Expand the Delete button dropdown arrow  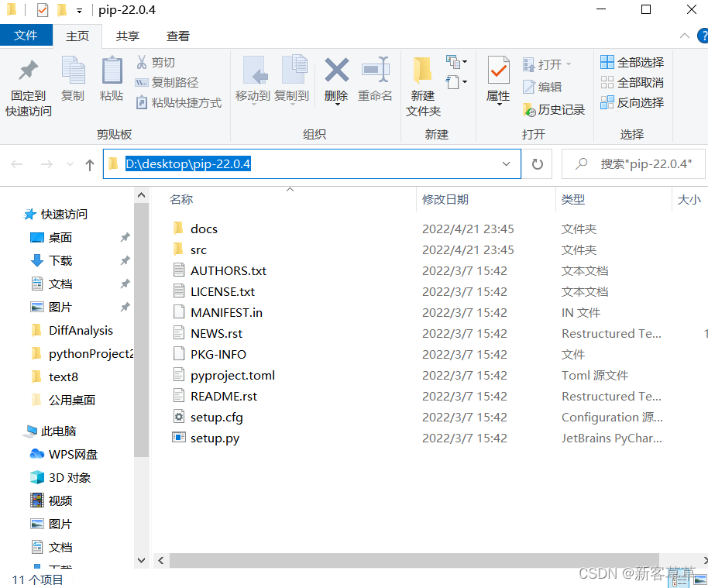click(x=337, y=105)
